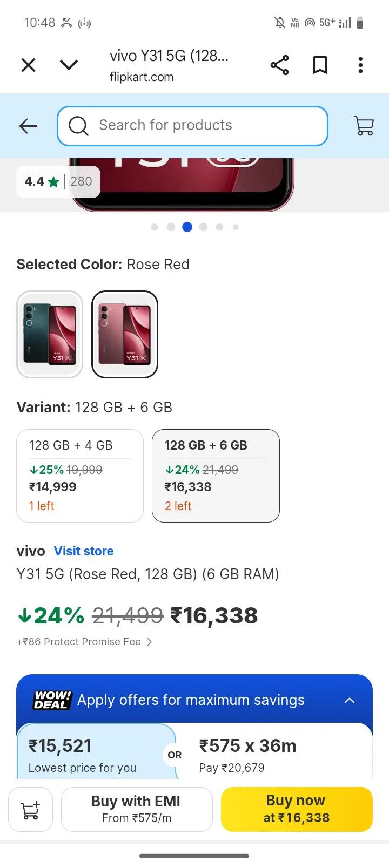Choose the 128 GB + 4 GB variant
Viewport: 389px width, 868px height.
(79, 476)
